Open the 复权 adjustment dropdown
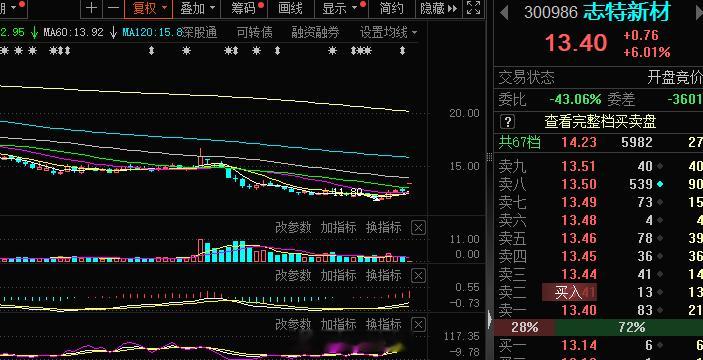Screen dimensions: 703x360 (x=149, y=8)
